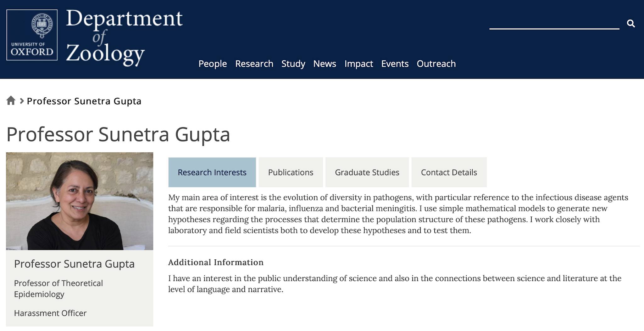Screen dimensions: 644x331
Task: Open the People menu
Action: (213, 64)
